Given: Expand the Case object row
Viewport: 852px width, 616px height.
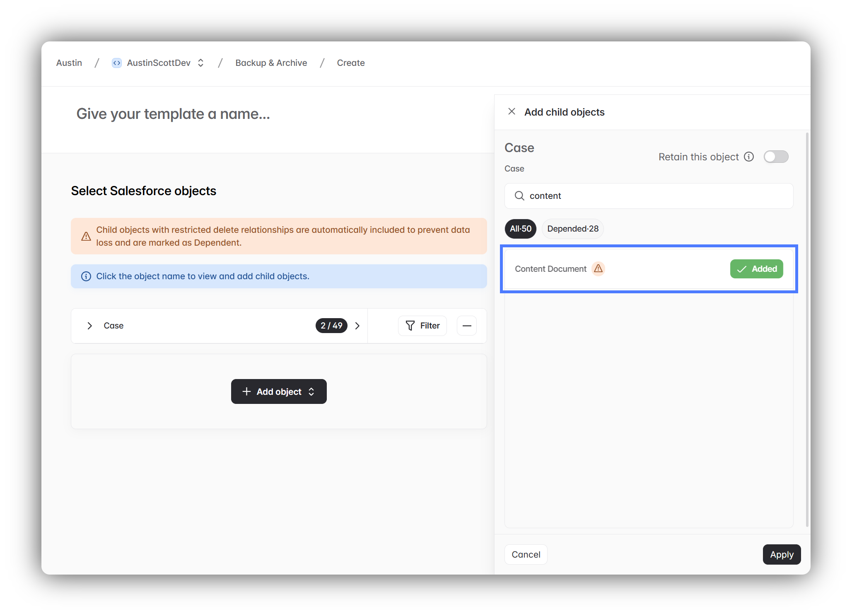Looking at the screenshot, I should 89,326.
